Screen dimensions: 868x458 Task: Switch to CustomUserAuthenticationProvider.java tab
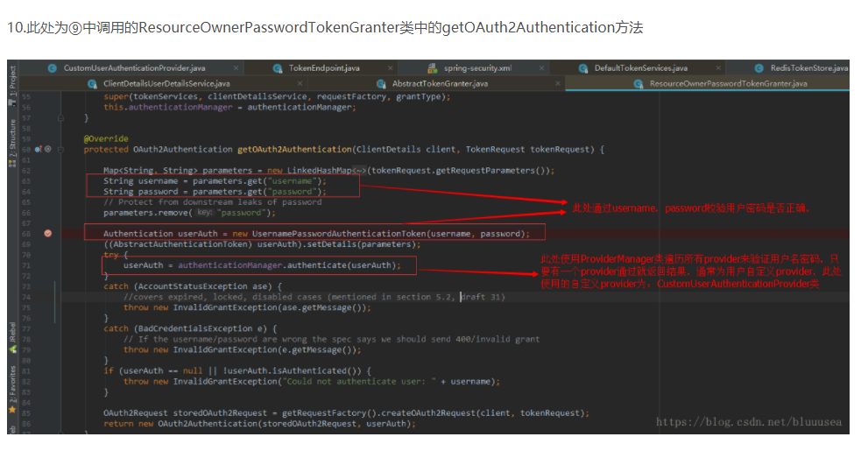135,68
